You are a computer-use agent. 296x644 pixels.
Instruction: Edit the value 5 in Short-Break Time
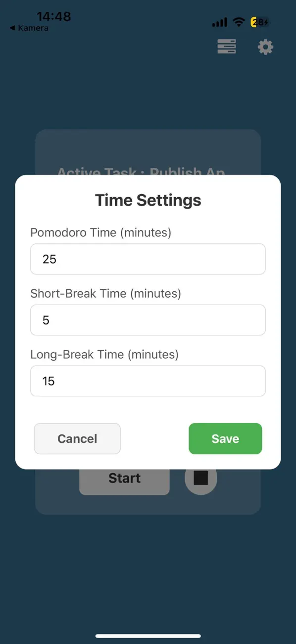pos(46,320)
